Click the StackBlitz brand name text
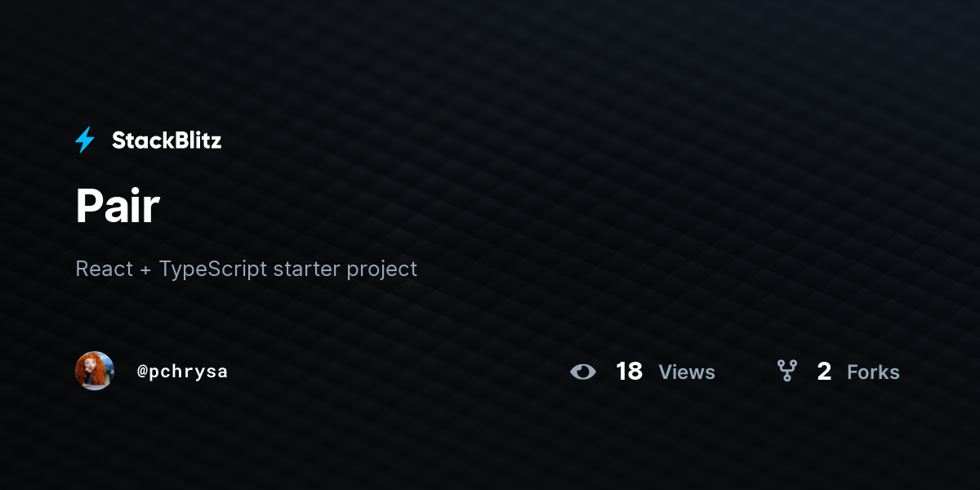980x490 pixels. point(167,140)
